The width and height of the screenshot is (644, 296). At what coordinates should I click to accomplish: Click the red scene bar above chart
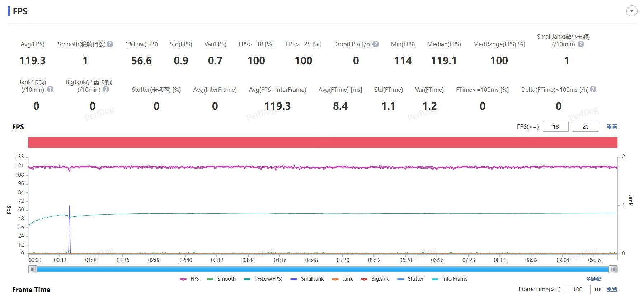[323, 142]
